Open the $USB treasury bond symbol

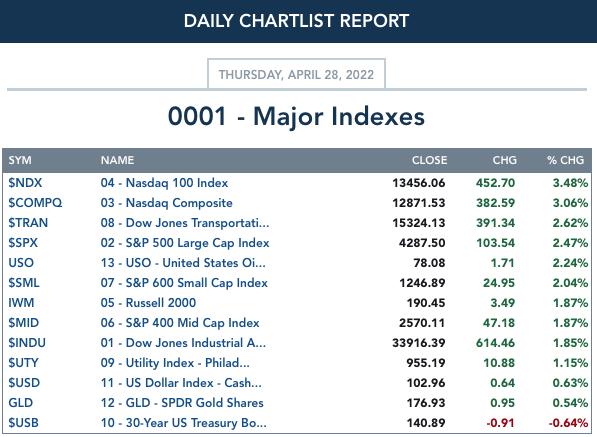pos(23,423)
